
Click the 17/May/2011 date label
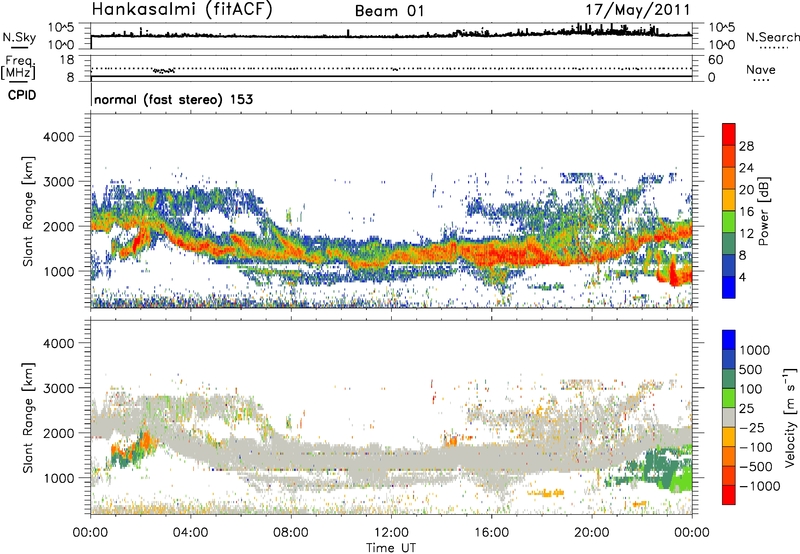pyautogui.click(x=638, y=10)
